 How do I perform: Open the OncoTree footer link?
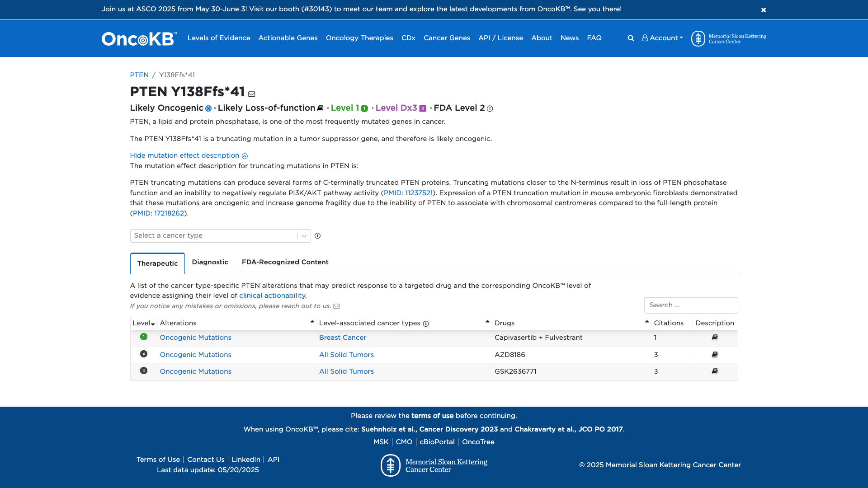478,442
